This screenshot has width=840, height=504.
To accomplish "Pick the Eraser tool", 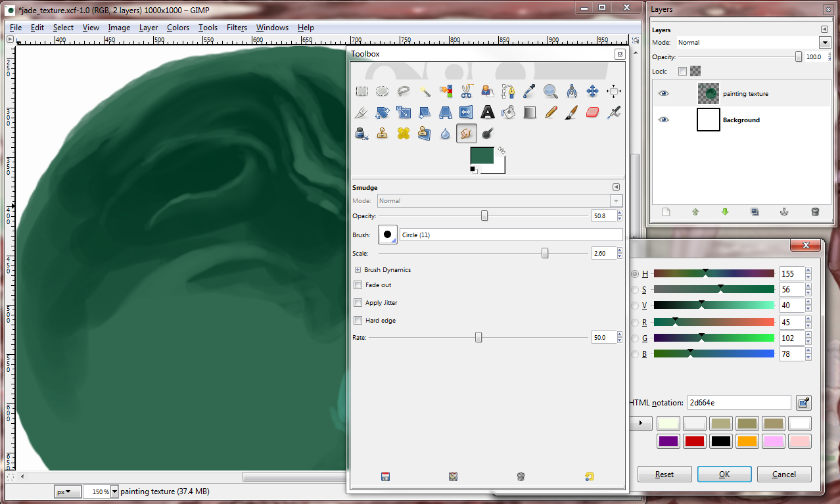I will 592,112.
